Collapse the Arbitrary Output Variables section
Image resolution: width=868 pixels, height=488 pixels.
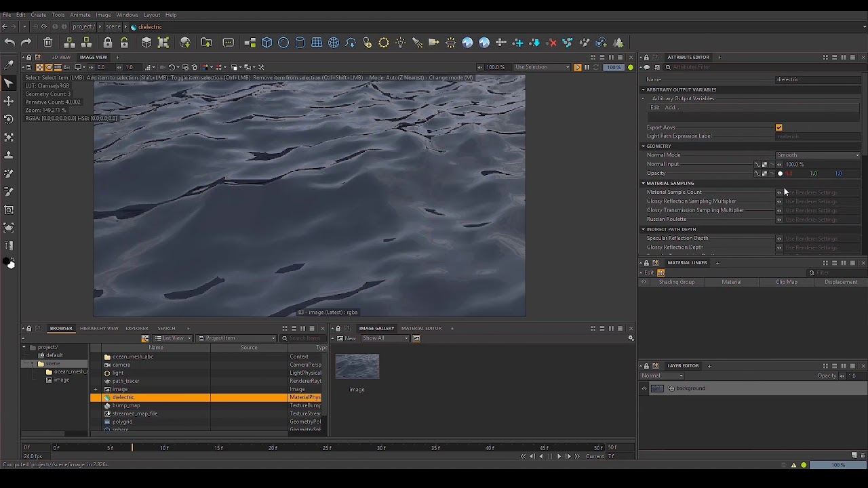click(643, 89)
